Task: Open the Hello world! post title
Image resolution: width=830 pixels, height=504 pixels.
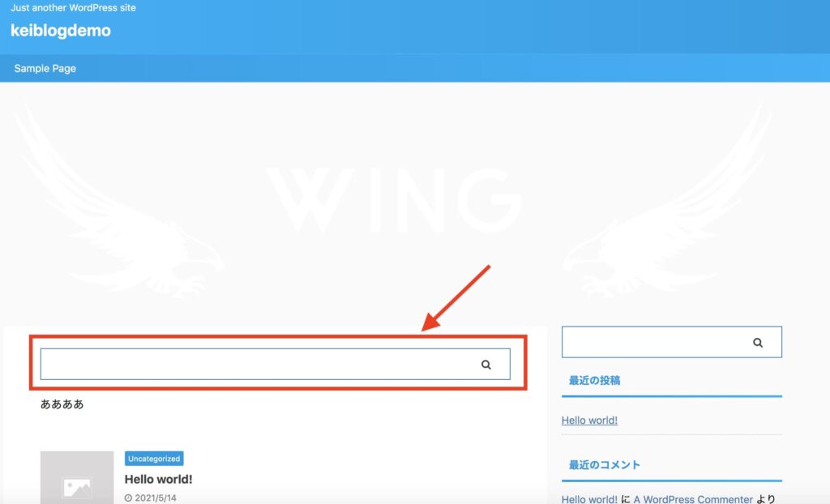Action: pos(158,479)
